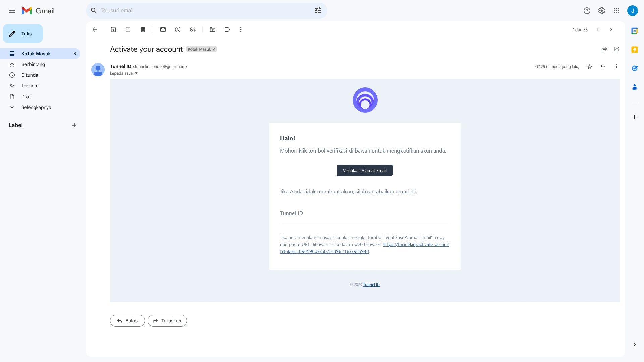
Task: Click the Gmail logo
Action: [x=38, y=11]
